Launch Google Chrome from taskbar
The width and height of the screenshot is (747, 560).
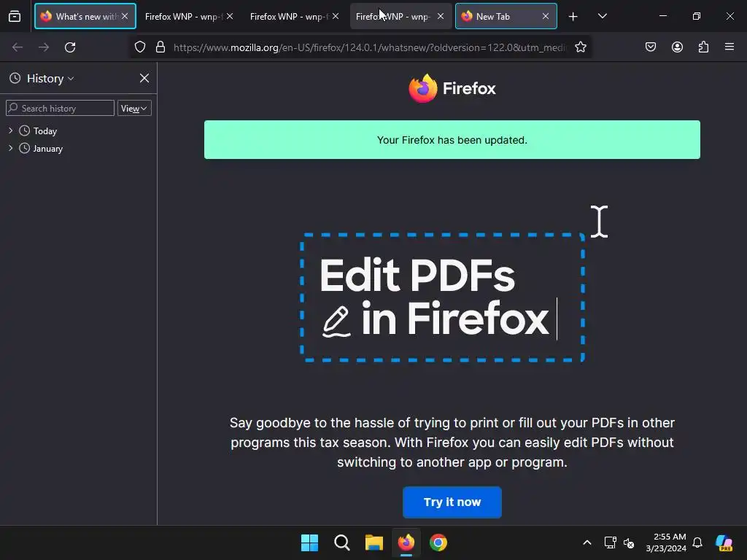click(x=438, y=542)
